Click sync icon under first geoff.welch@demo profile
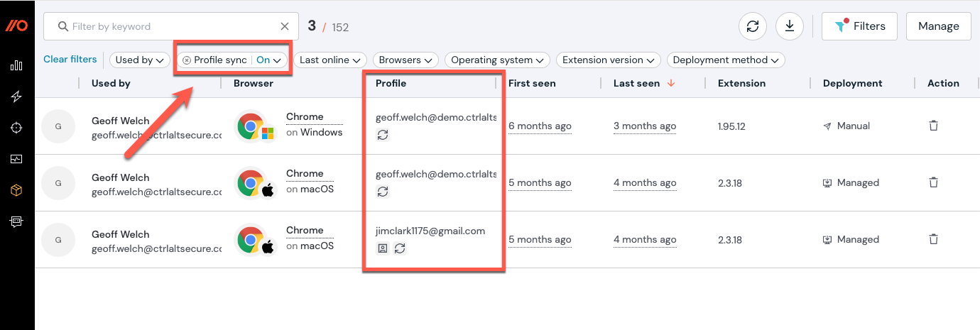Viewport: 980px width, 330px height. 383,135
